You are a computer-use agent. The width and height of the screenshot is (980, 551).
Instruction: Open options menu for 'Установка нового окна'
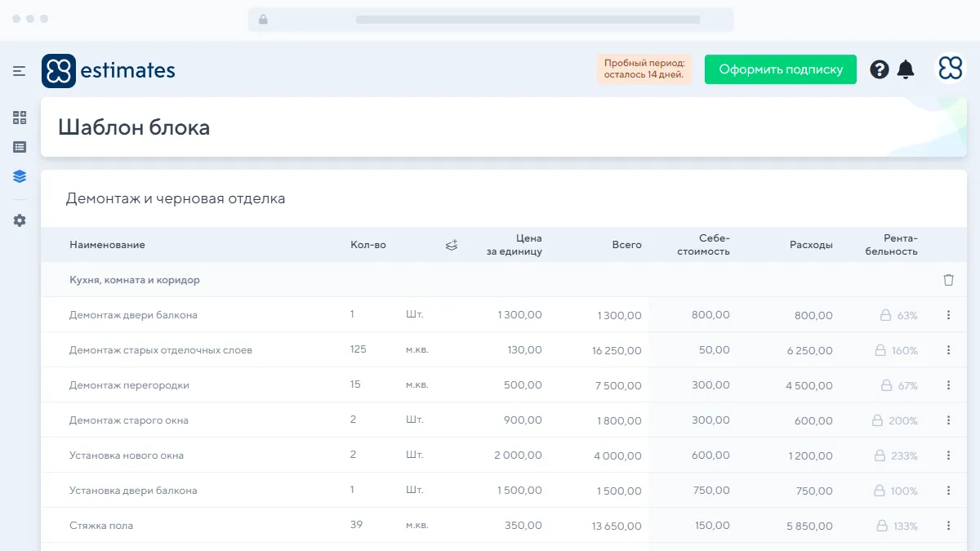click(x=948, y=455)
